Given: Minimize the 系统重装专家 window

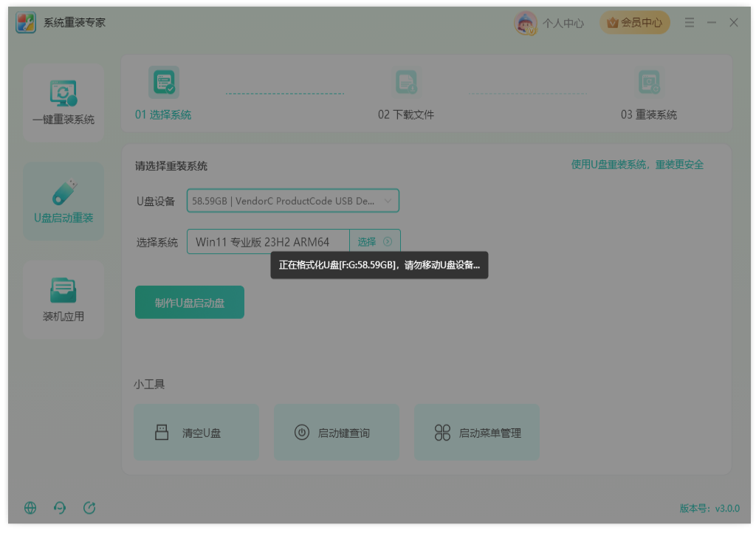Looking at the screenshot, I should point(712,23).
